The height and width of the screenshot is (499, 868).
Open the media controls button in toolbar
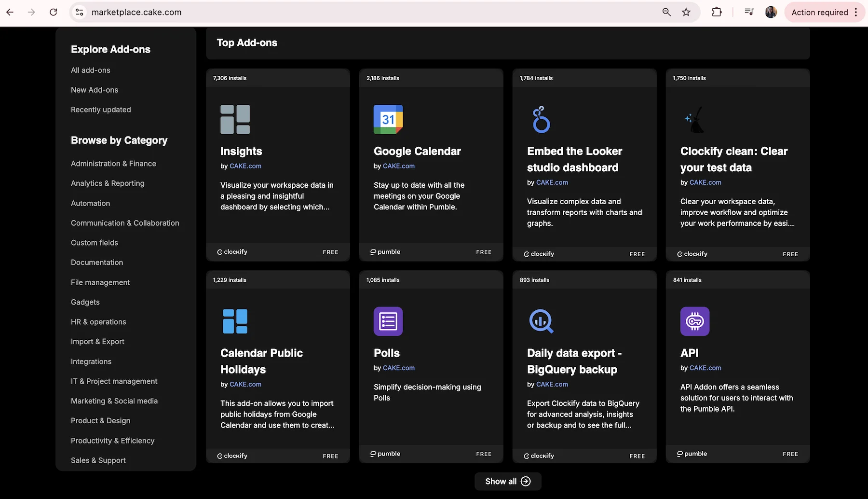coord(749,12)
